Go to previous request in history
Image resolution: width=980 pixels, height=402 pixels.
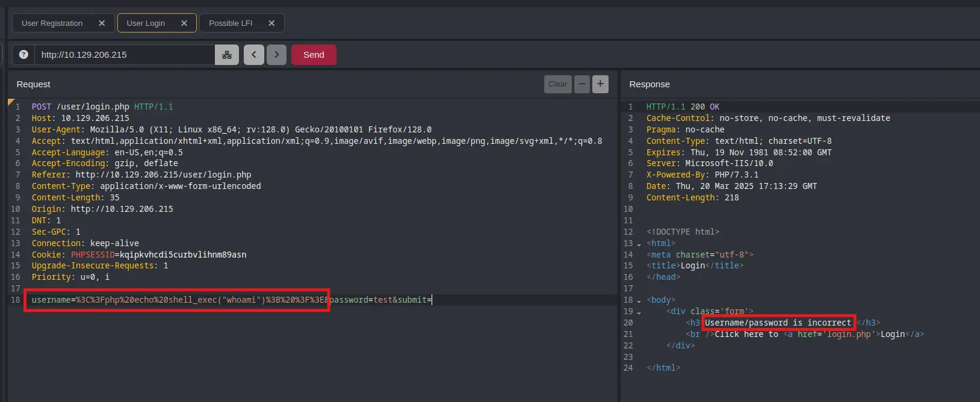point(254,55)
